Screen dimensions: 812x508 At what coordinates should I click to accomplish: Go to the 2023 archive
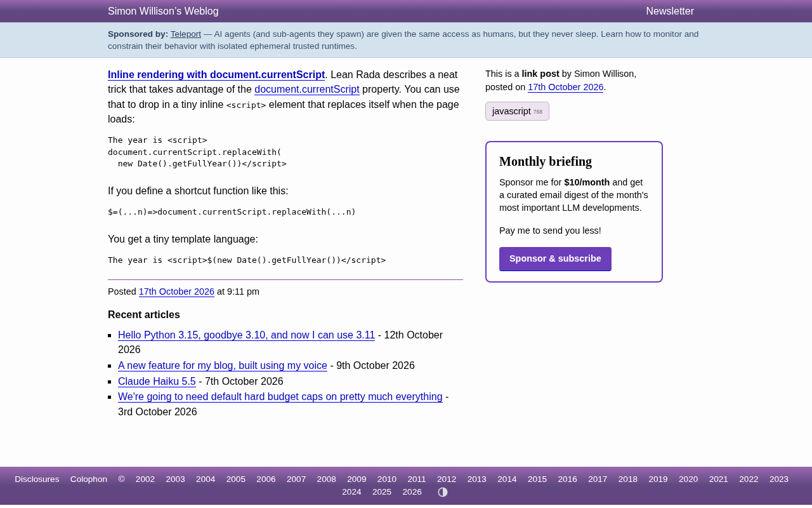point(779,479)
